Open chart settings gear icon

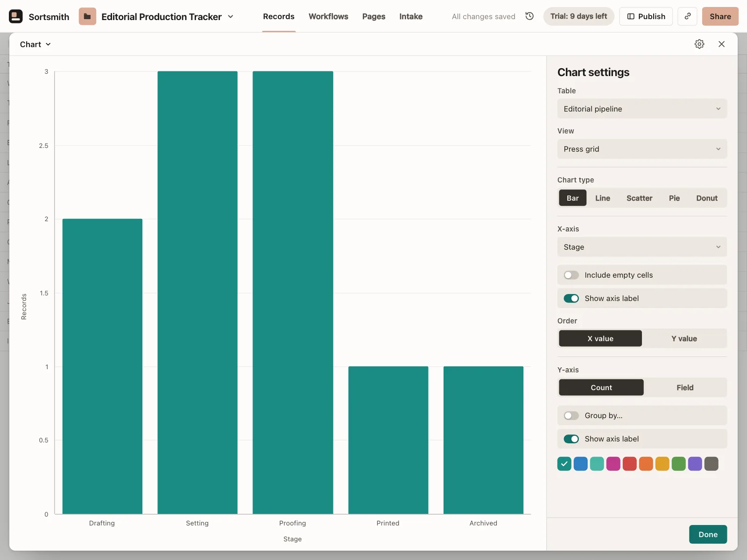coord(699,44)
